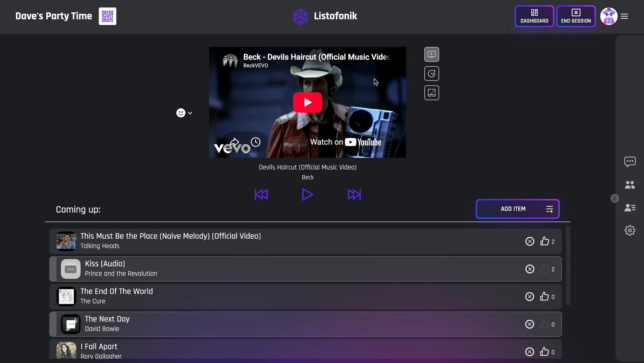Play the current track
The width and height of the screenshot is (644, 363).
point(307,195)
